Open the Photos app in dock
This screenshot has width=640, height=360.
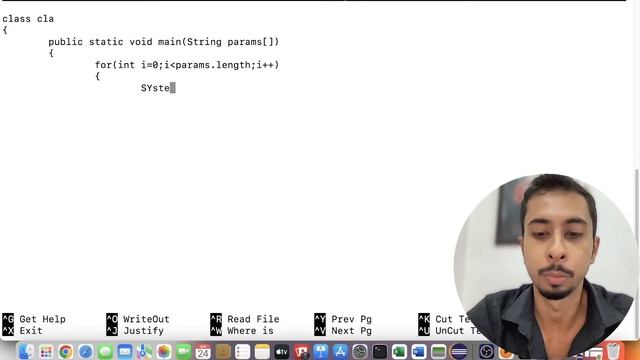[x=164, y=351]
